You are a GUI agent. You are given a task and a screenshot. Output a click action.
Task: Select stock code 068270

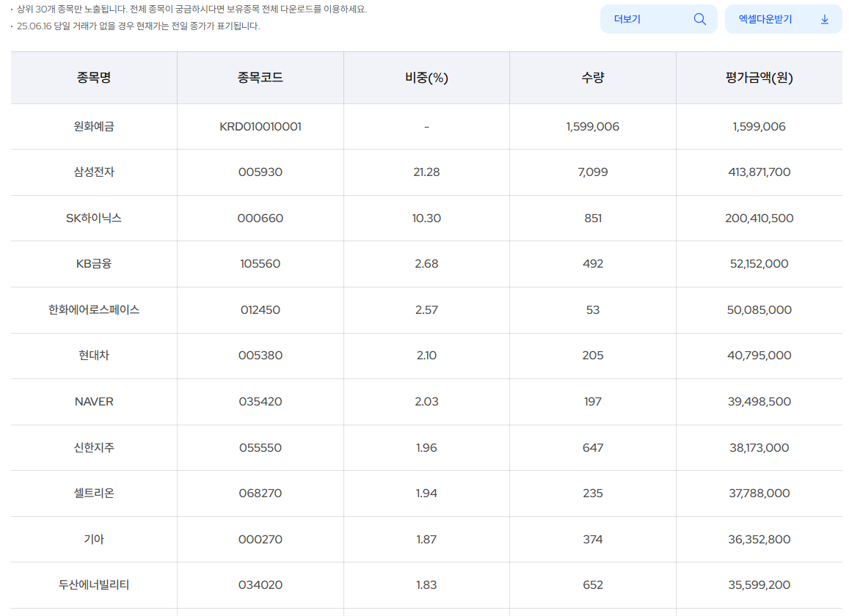(260, 493)
